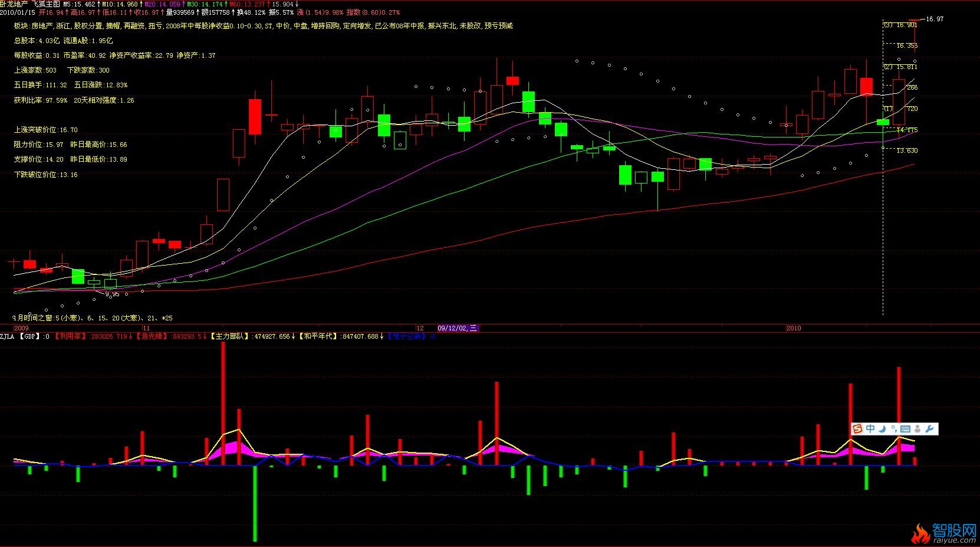Click the Sogou input method logo

pyautogui.click(x=857, y=429)
